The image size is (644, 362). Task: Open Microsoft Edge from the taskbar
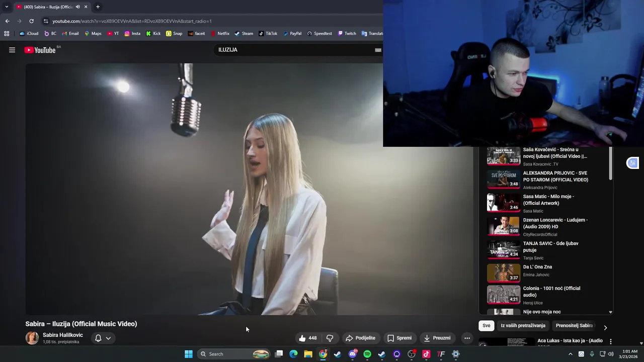point(293,354)
